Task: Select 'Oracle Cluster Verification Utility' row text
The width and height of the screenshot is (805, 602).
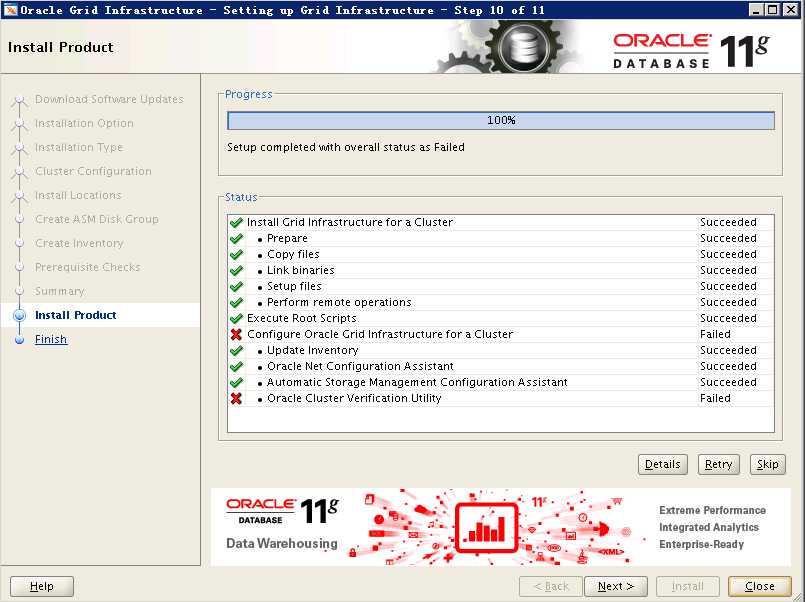Action: (x=354, y=398)
